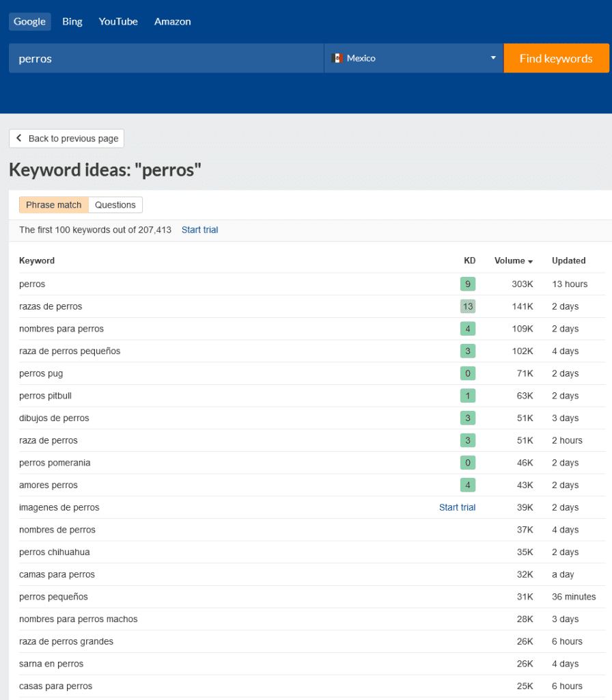Click the Mexico flag icon
Screen dimensions: 612x700
(x=336, y=58)
